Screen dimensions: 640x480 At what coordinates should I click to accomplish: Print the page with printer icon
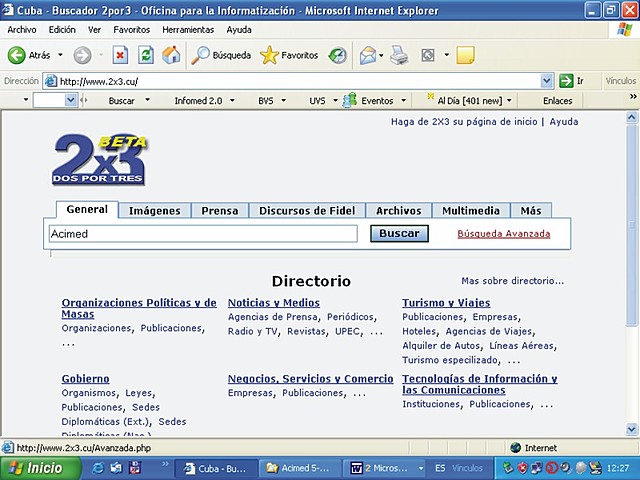click(x=399, y=55)
